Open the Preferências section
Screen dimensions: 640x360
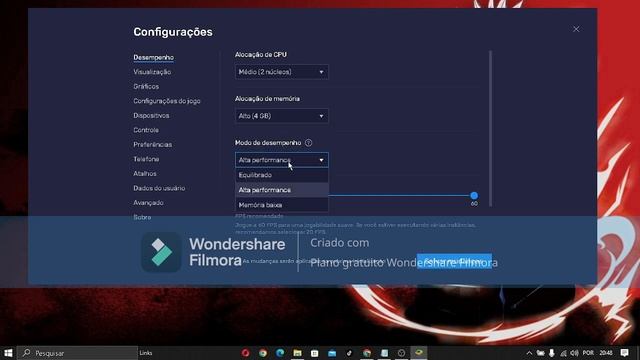(152, 144)
